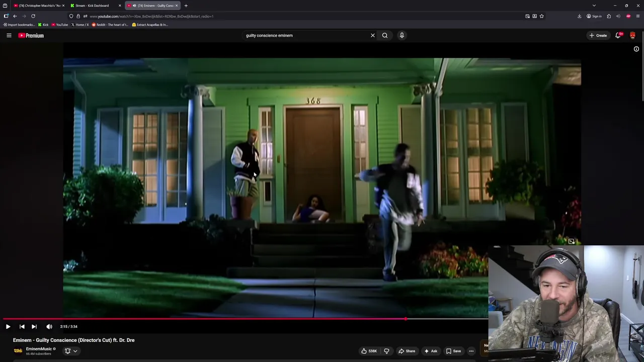Open picture-in-picture icon in address bar

tap(527, 16)
